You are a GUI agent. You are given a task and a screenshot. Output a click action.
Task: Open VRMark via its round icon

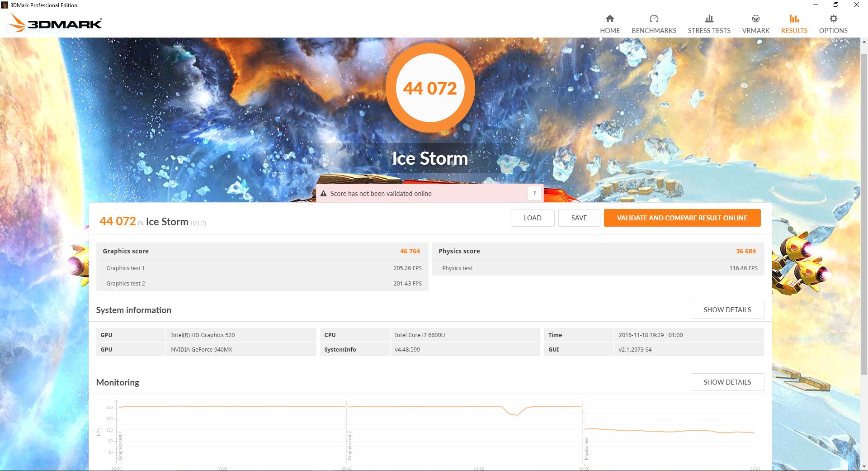pos(755,19)
